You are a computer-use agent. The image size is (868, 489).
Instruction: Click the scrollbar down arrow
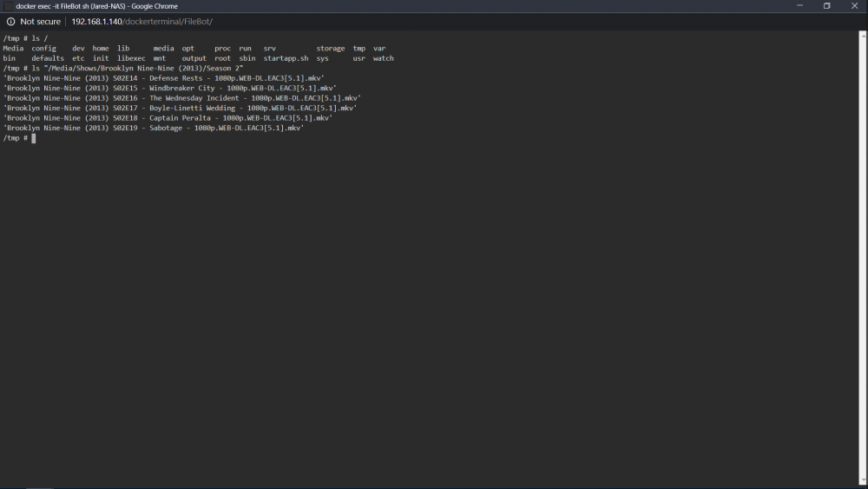[863, 480]
